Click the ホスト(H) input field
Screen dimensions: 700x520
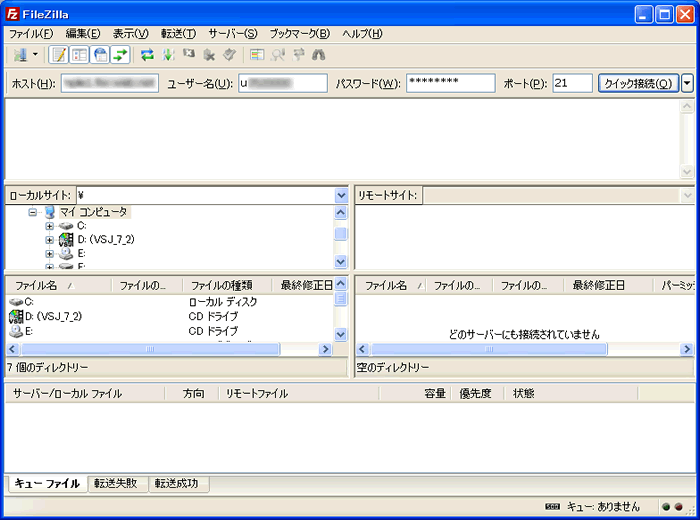[110, 83]
